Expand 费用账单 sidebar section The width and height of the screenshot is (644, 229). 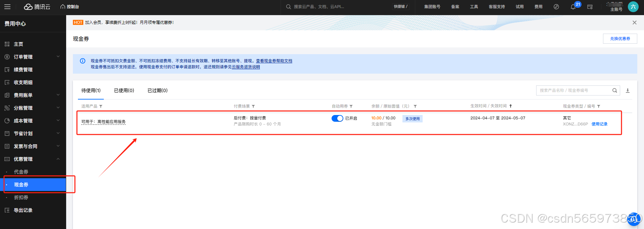(x=33, y=95)
